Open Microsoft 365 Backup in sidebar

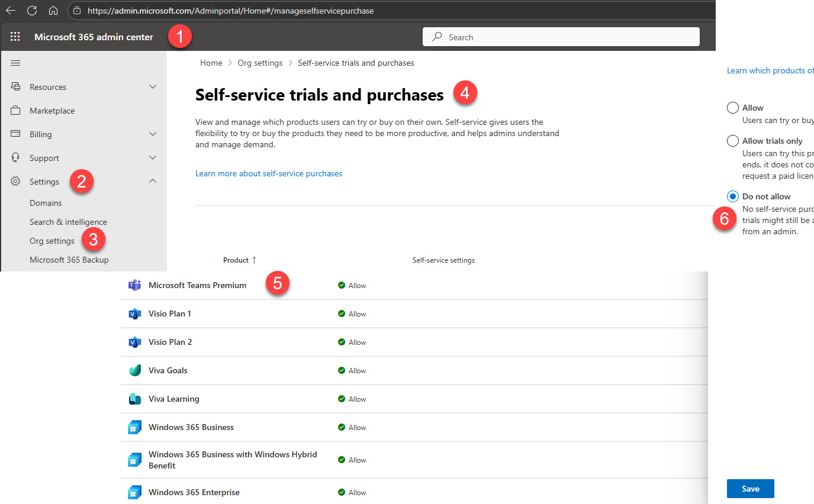pos(69,260)
